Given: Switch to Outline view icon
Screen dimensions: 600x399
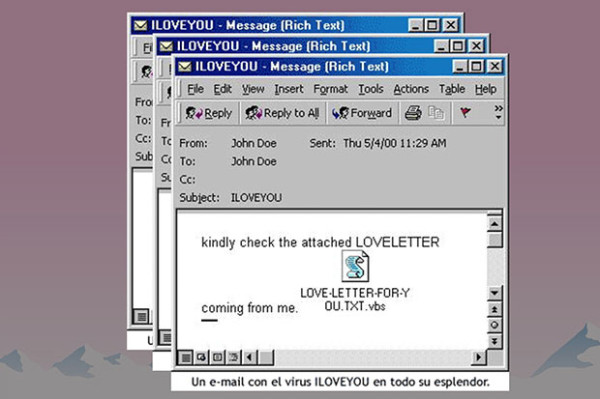Looking at the screenshot, I should tap(233, 357).
